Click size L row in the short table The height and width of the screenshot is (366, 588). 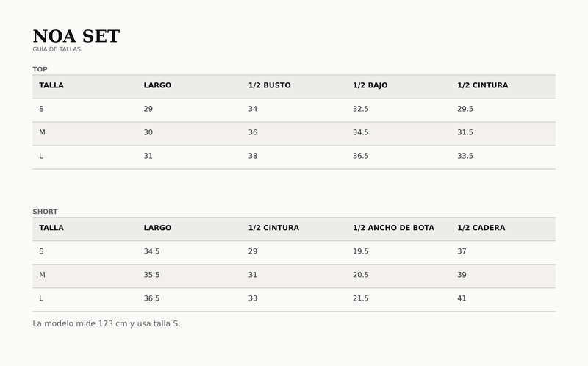tap(294, 300)
